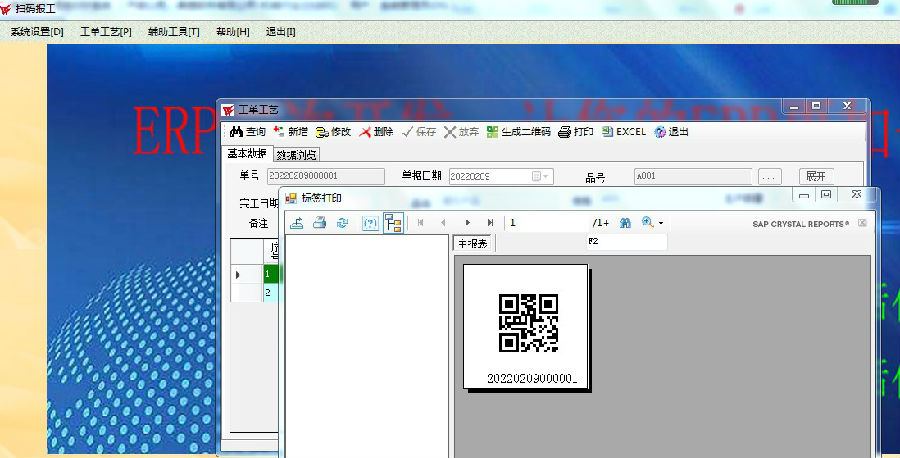Switch to the 基本数据 tab
Viewport: 900px width, 458px height.
(x=247, y=153)
